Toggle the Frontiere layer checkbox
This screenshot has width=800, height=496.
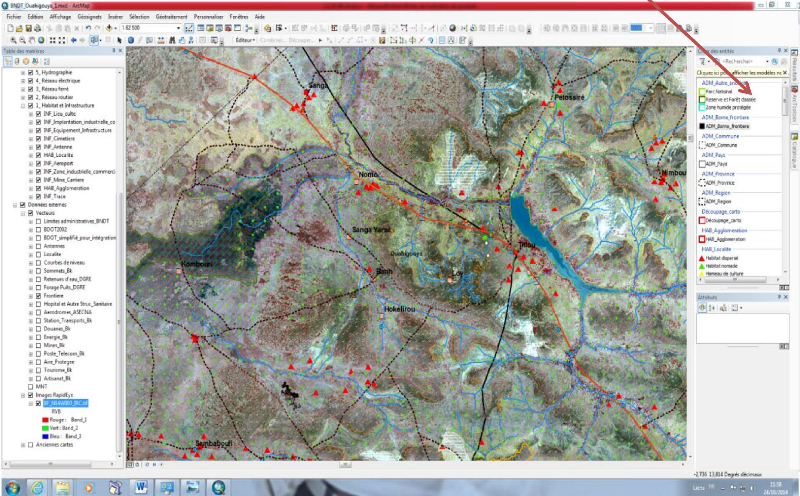click(x=37, y=295)
